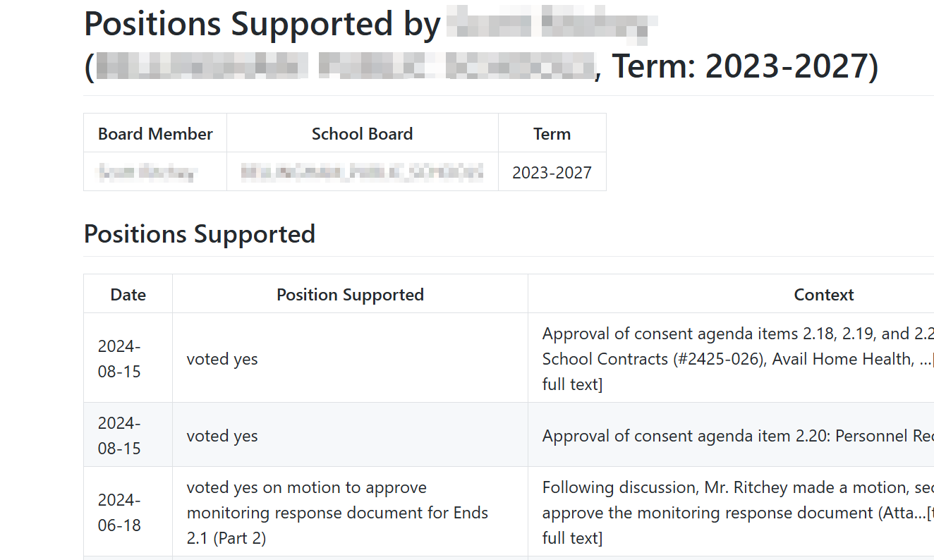
Task: Open the full text link in the first row
Action: pos(572,384)
